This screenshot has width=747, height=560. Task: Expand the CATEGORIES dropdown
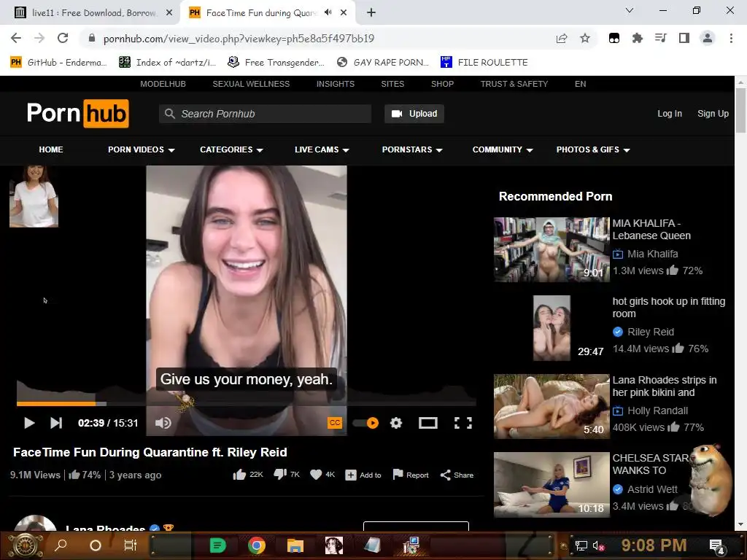tap(231, 149)
